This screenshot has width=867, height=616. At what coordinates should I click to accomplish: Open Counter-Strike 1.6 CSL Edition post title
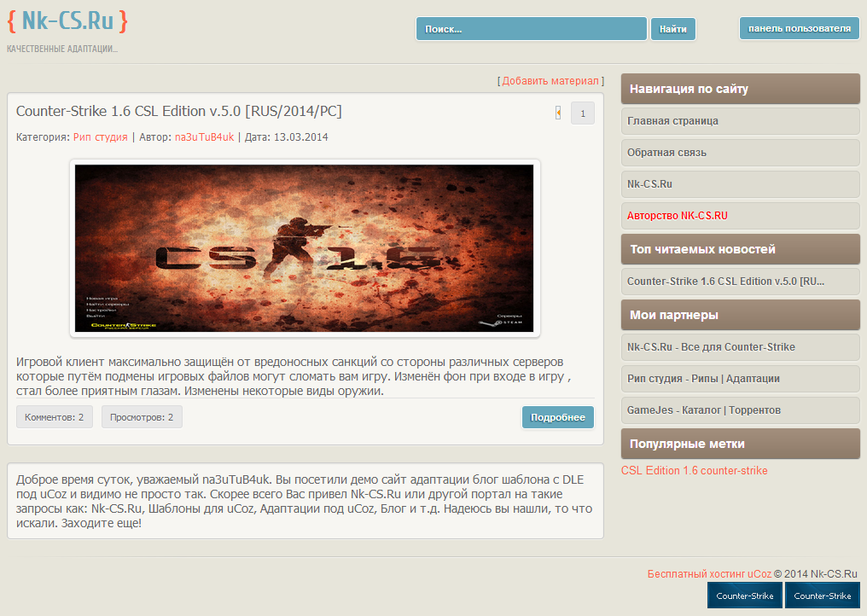pyautogui.click(x=178, y=111)
